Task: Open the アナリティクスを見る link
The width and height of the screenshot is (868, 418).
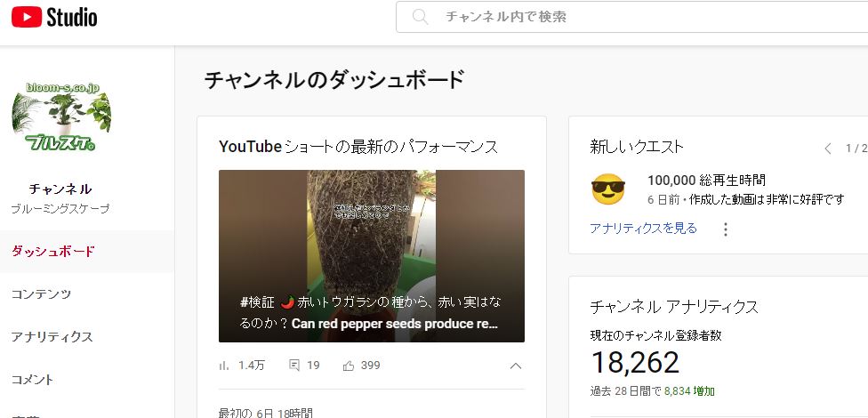Action: pos(643,228)
